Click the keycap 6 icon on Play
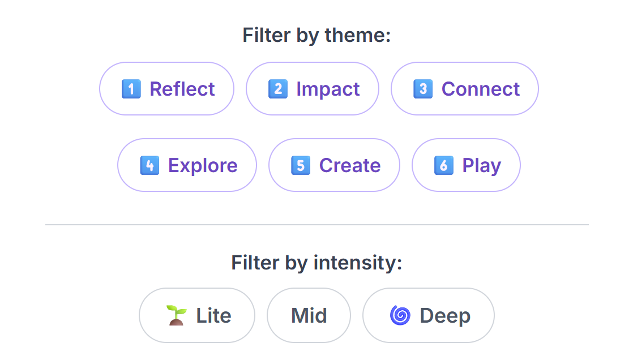Image resolution: width=633 pixels, height=364 pixels. pos(443,165)
